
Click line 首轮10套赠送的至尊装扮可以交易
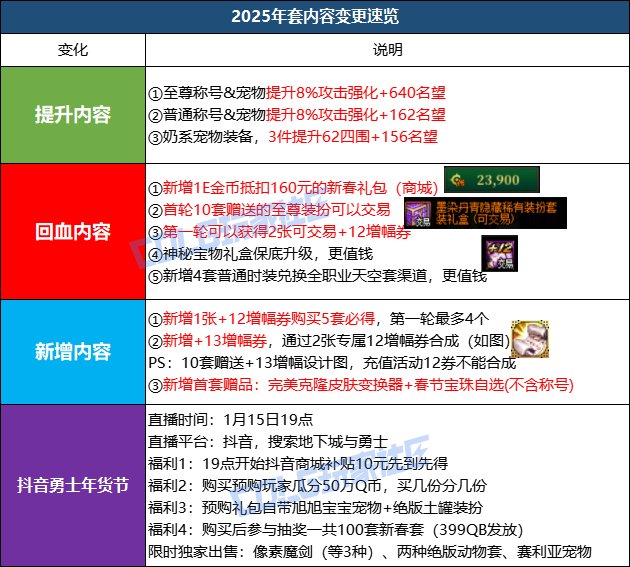click(x=269, y=210)
